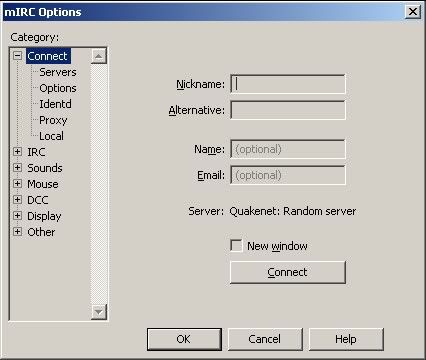Click into the Name optional field
426x360 pixels.
pos(288,149)
